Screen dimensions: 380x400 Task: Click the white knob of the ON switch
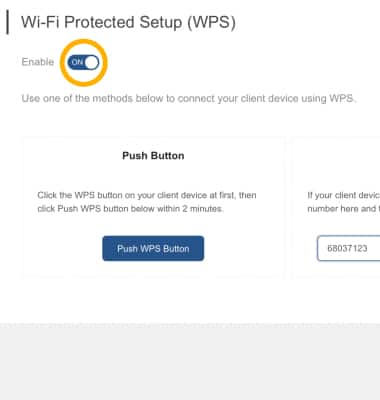(92, 62)
